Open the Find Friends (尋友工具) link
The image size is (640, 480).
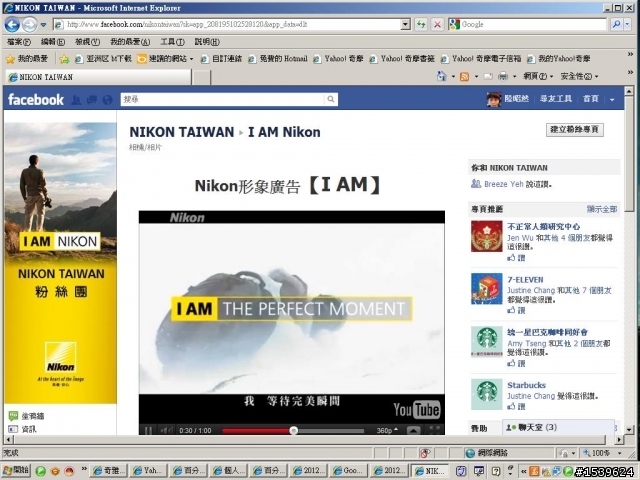click(x=556, y=99)
